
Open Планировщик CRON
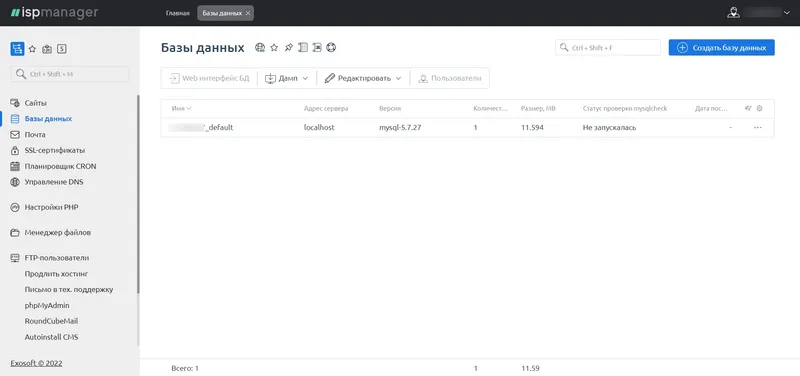pyautogui.click(x=60, y=166)
